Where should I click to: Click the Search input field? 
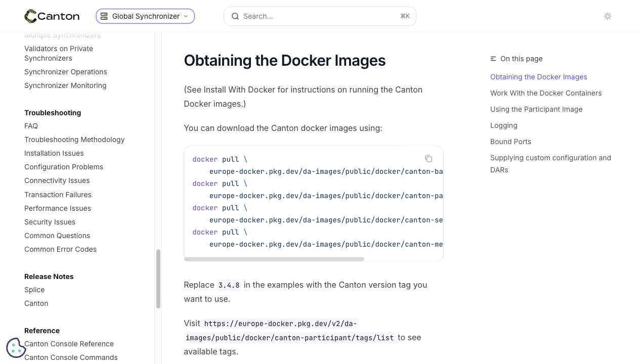[320, 16]
